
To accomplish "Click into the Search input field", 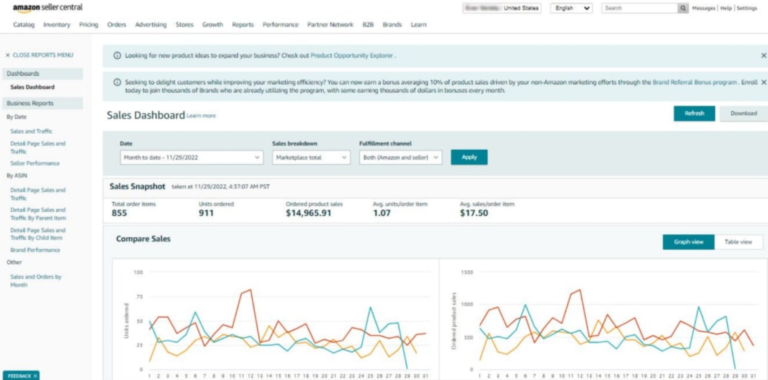I will click(x=639, y=8).
